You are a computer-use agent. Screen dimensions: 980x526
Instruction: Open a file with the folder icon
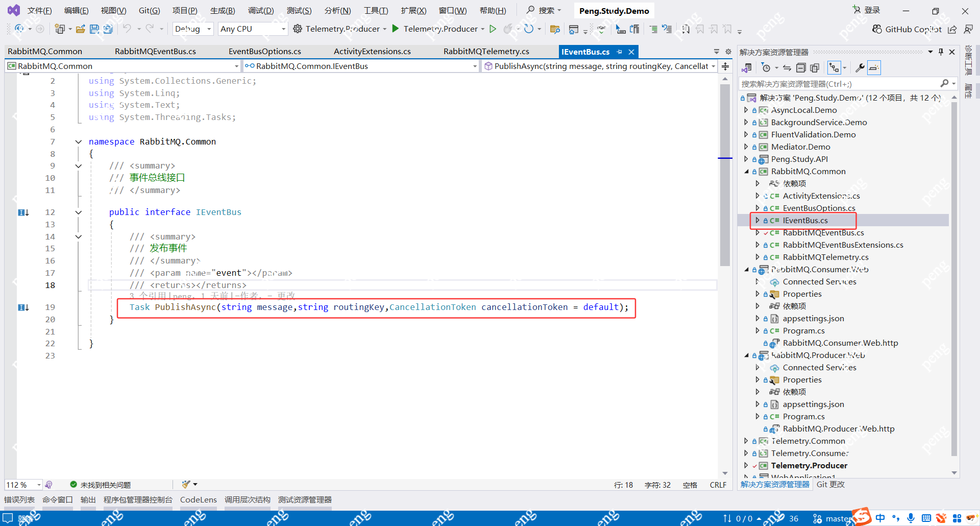coord(80,29)
